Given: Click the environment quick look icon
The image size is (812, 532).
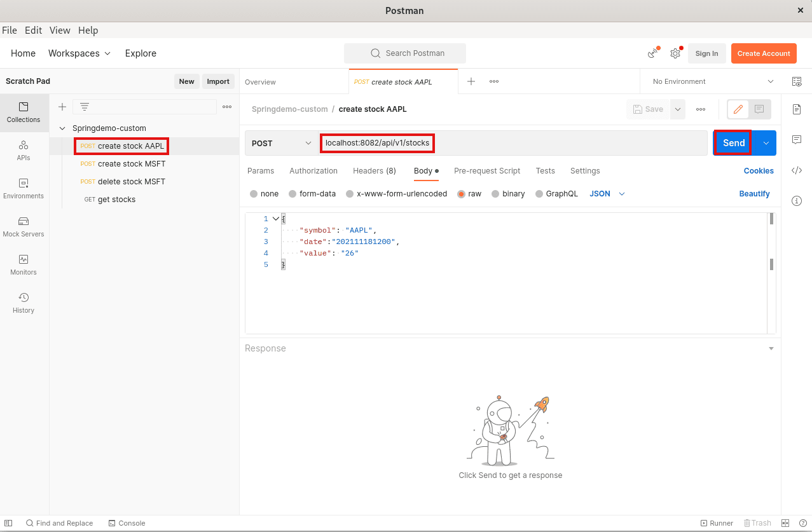Looking at the screenshot, I should pyautogui.click(x=797, y=81).
